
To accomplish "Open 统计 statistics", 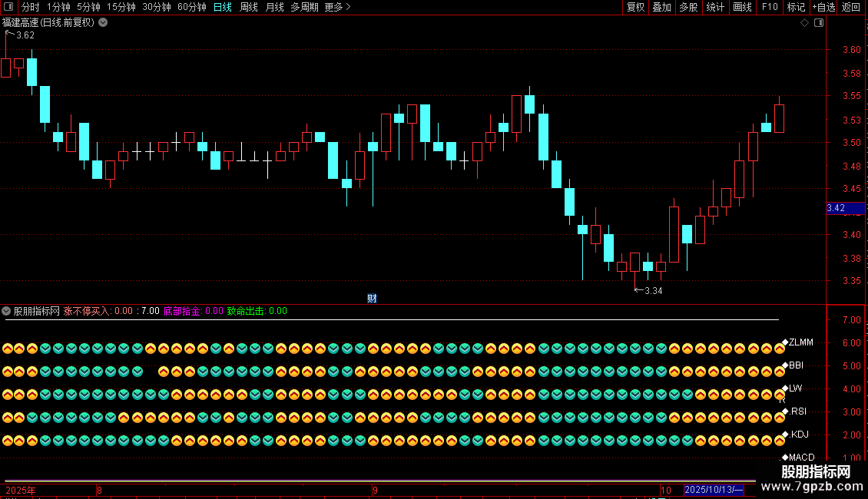I will pyautogui.click(x=714, y=7).
